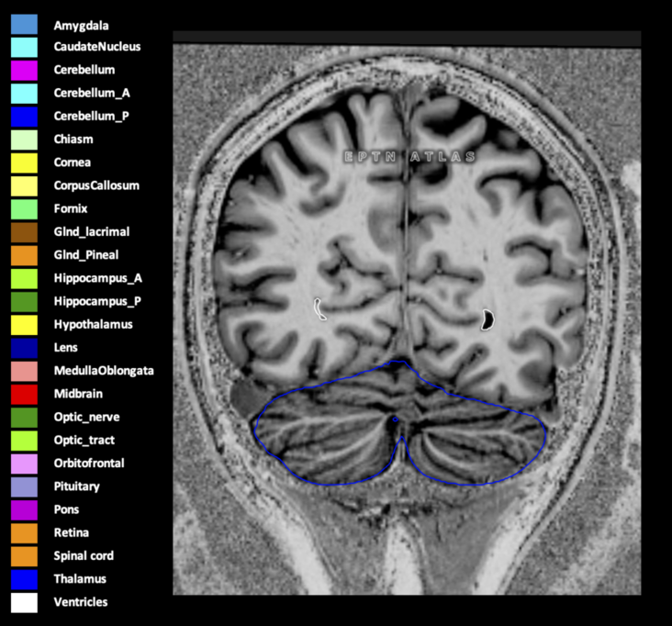Click the pale green swatch beside Chiasm
This screenshot has width=672, height=626.
(x=24, y=140)
